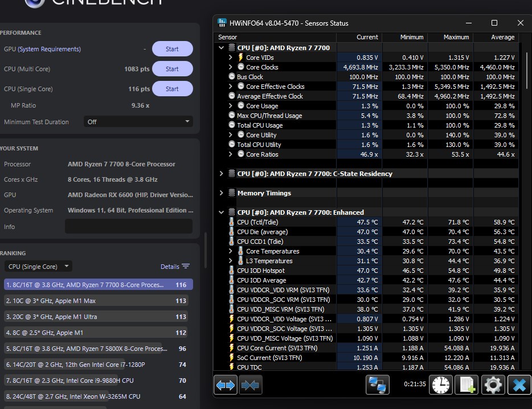Click Cinebench left panel scrollbar

point(205,250)
